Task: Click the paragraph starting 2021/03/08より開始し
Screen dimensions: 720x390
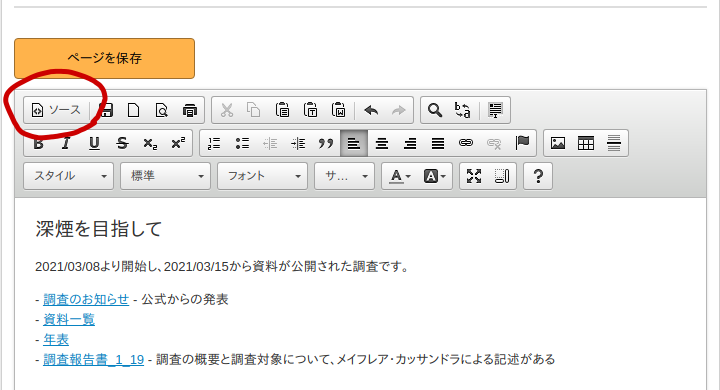Action: [x=222, y=266]
